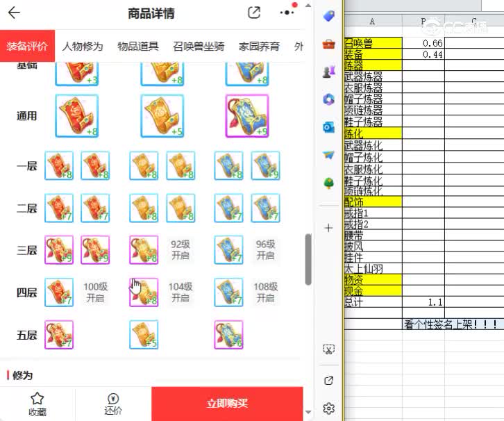Open the Microsoft 365 sidebar icon
The image size is (504, 421).
[328, 99]
